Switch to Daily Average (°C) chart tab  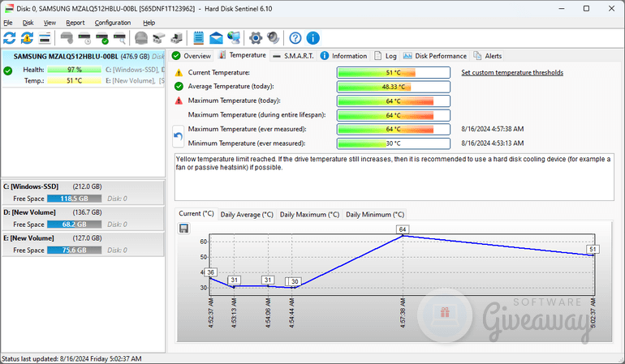pyautogui.click(x=247, y=215)
